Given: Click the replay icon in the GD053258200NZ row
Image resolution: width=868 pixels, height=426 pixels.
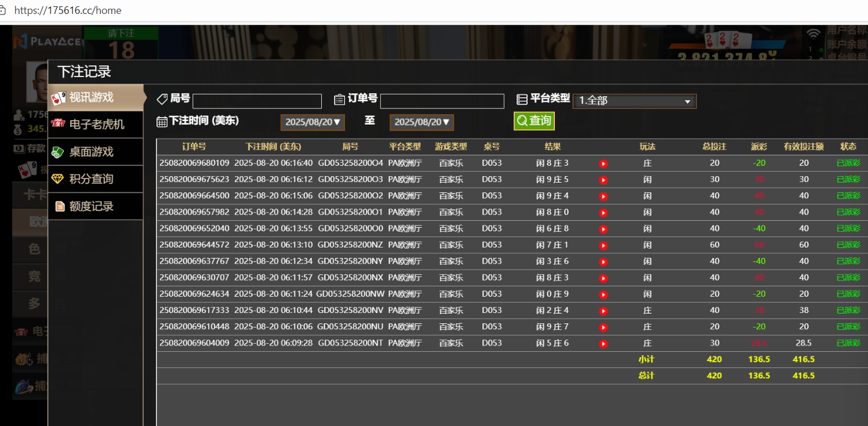Looking at the screenshot, I should coord(603,246).
